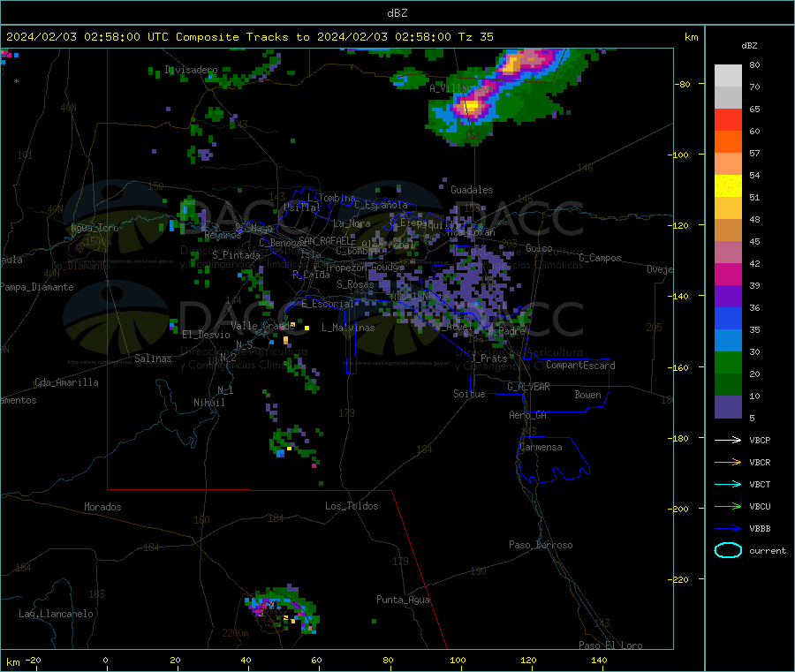Click the storm cell above Punta_Agua's left
The height and width of the screenshot is (672, 795).
[282, 609]
